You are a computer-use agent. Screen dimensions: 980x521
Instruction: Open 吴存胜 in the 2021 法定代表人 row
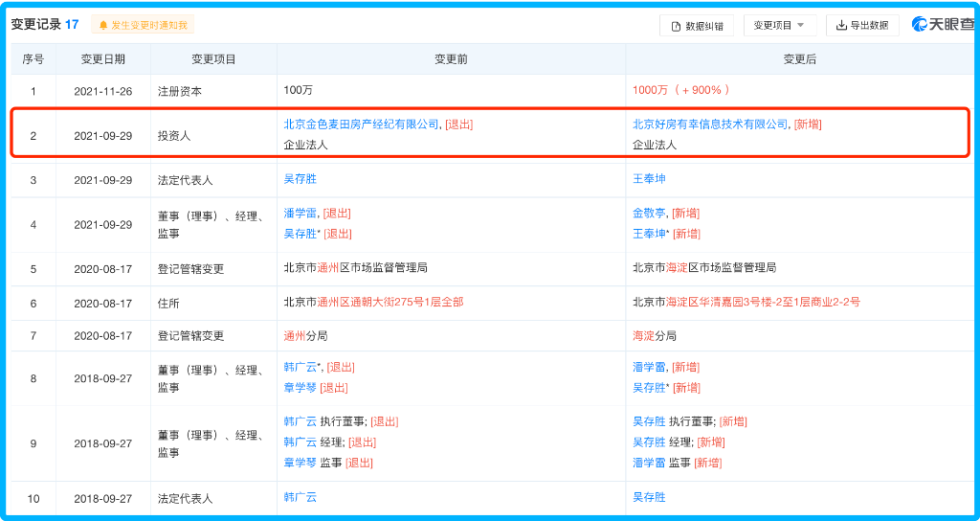coord(300,179)
